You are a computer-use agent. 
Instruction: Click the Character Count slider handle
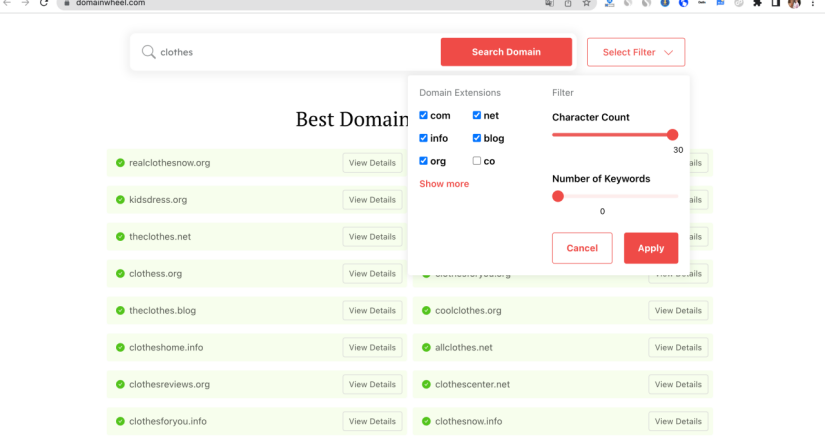click(672, 135)
